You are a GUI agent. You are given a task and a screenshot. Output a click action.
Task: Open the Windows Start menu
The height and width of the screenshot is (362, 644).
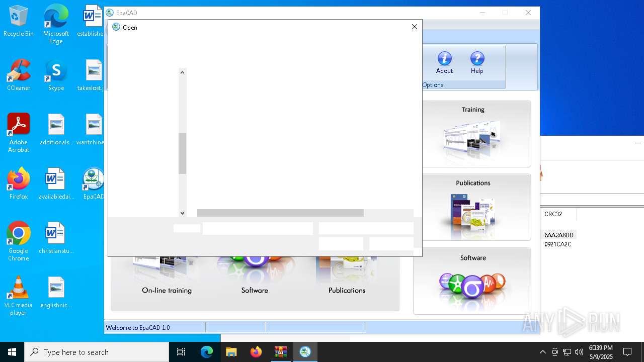(x=12, y=352)
